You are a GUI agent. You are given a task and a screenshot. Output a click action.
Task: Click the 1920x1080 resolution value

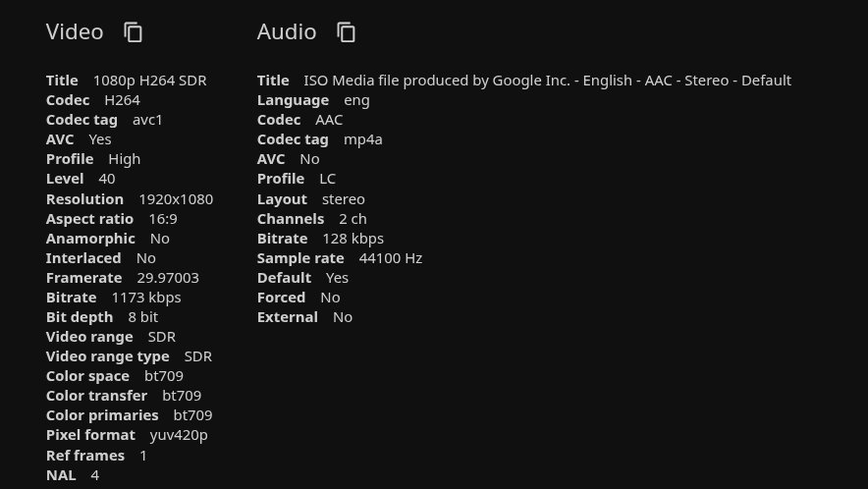(x=176, y=198)
